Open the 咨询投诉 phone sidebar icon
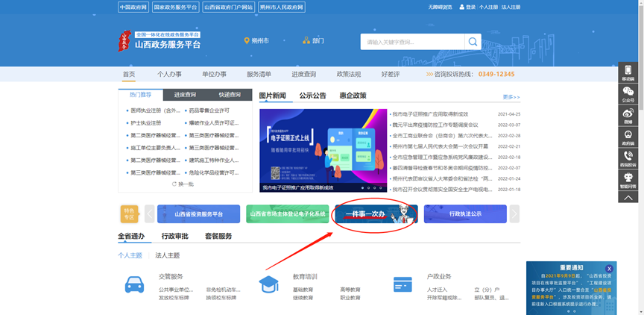This screenshot has height=315, width=644. point(628,158)
